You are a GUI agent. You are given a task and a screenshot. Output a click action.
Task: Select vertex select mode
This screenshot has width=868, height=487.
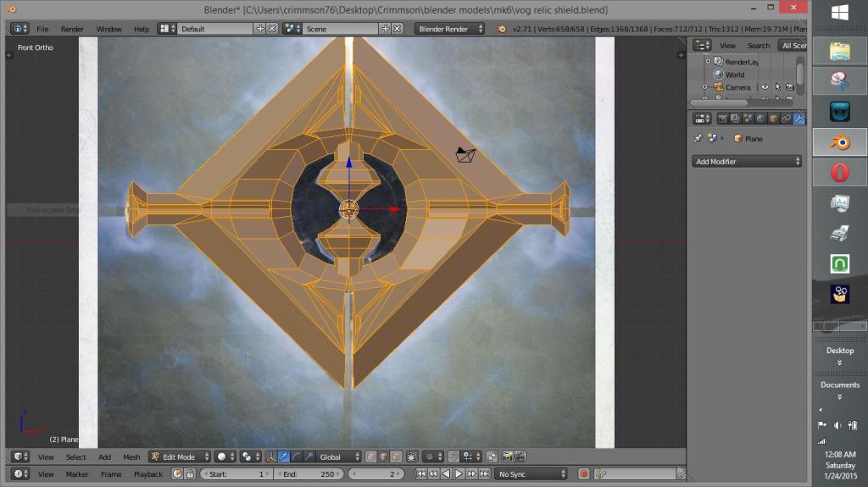pyautogui.click(x=371, y=457)
